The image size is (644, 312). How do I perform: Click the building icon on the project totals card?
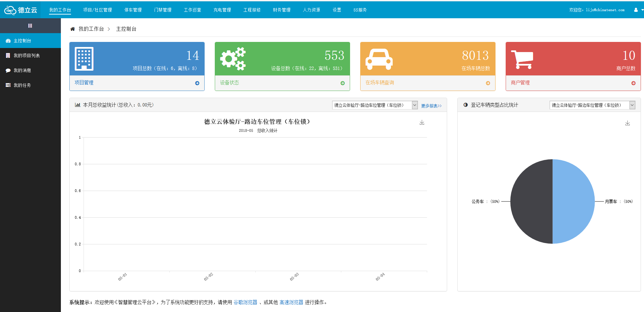pyautogui.click(x=84, y=58)
